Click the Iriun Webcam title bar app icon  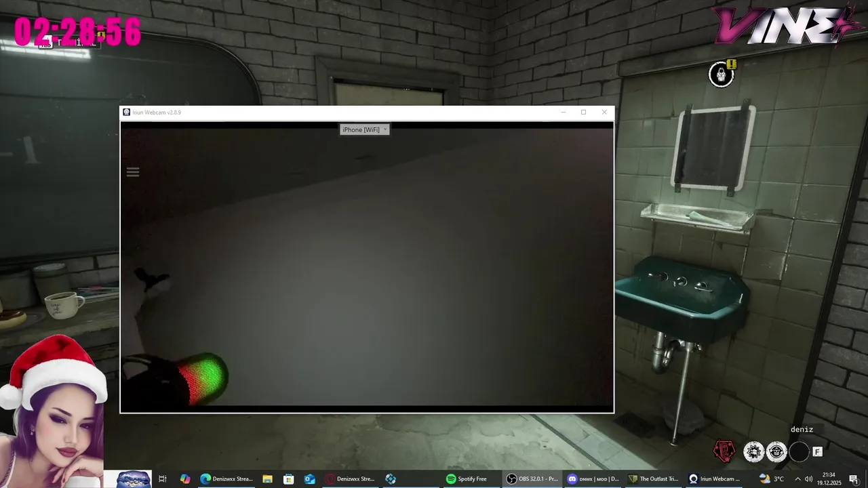127,113
